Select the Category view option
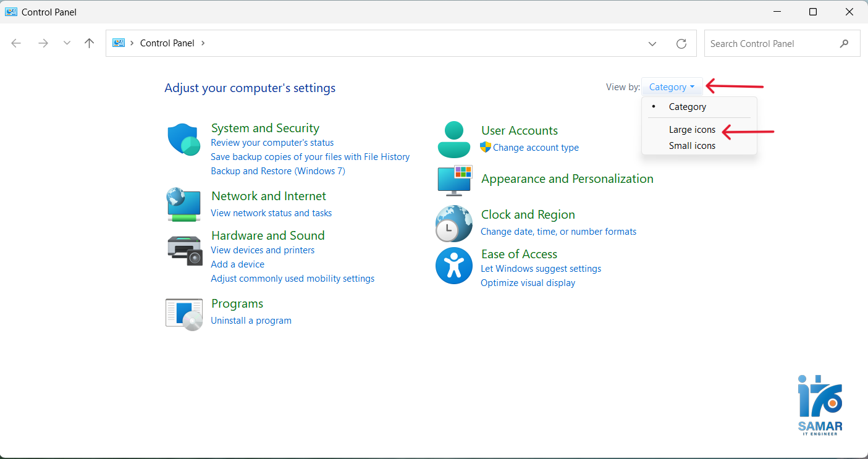868x459 pixels. coord(687,107)
